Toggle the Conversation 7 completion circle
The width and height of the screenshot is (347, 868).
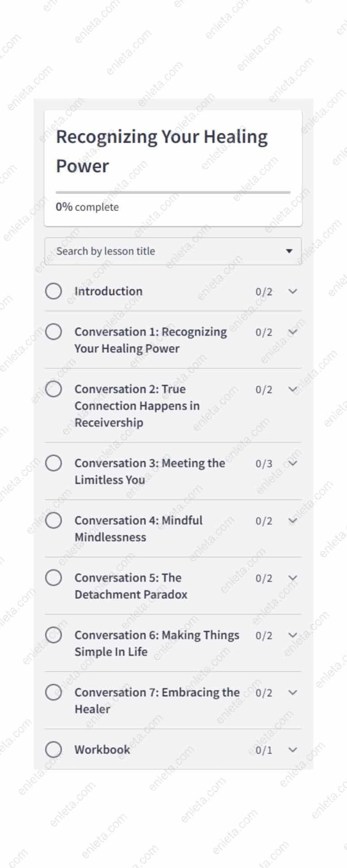(53, 692)
